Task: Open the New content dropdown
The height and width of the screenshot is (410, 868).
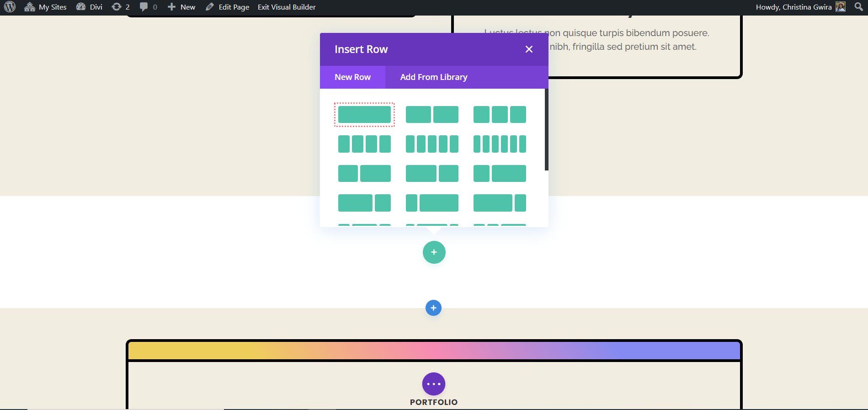Action: (181, 7)
